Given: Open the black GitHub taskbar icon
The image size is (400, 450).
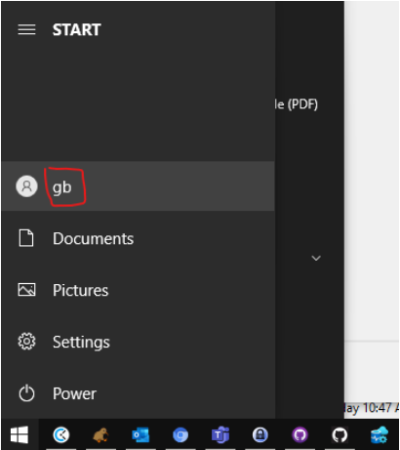Looking at the screenshot, I should [x=340, y=435].
